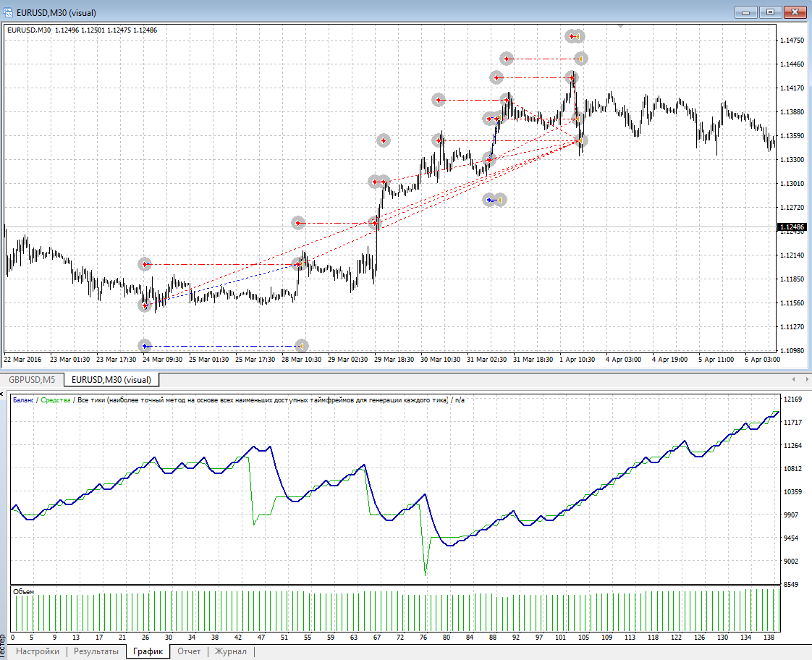Select the EURUSD,M30 (visual) chart tab

(x=111, y=379)
